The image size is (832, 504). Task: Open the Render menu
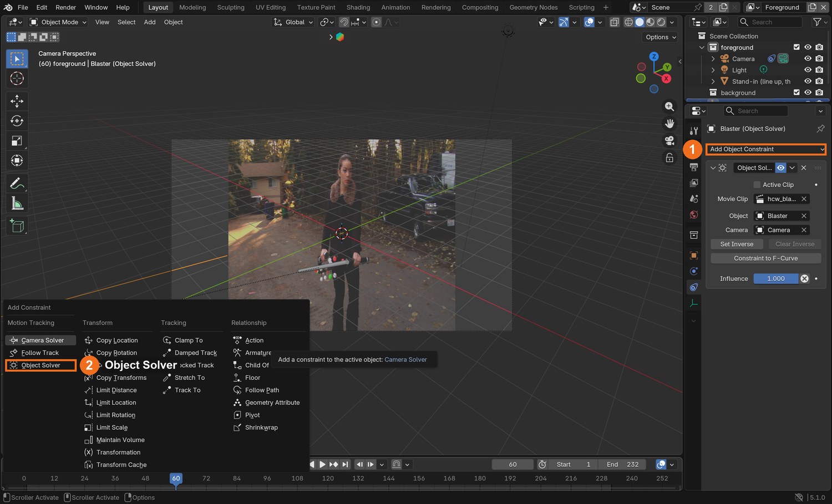65,7
